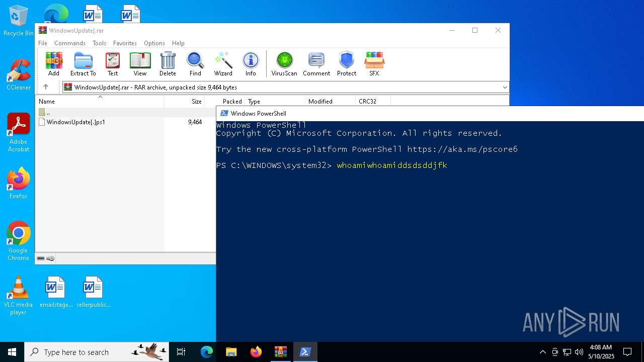This screenshot has height=362, width=644.
Task: Open Microsoft Edge from the taskbar
Action: [x=207, y=352]
